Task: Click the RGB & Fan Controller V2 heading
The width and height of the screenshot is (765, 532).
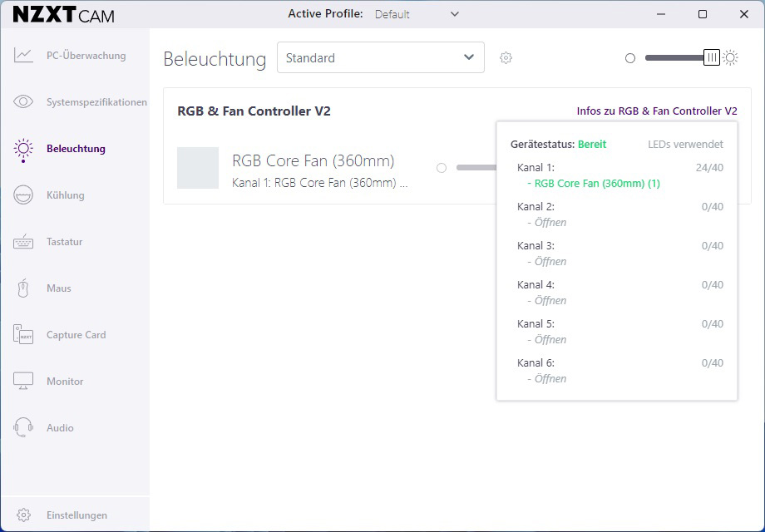Action: click(x=254, y=111)
